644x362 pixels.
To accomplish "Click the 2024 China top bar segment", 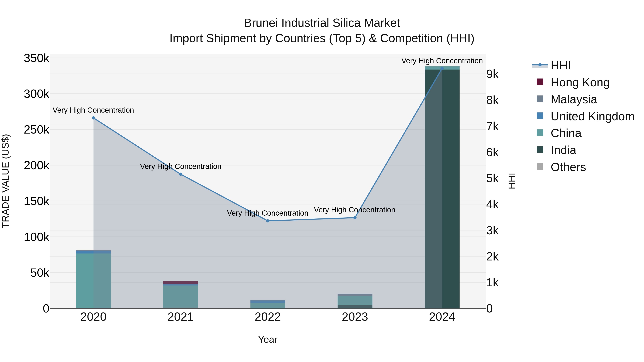I will pos(442,68).
